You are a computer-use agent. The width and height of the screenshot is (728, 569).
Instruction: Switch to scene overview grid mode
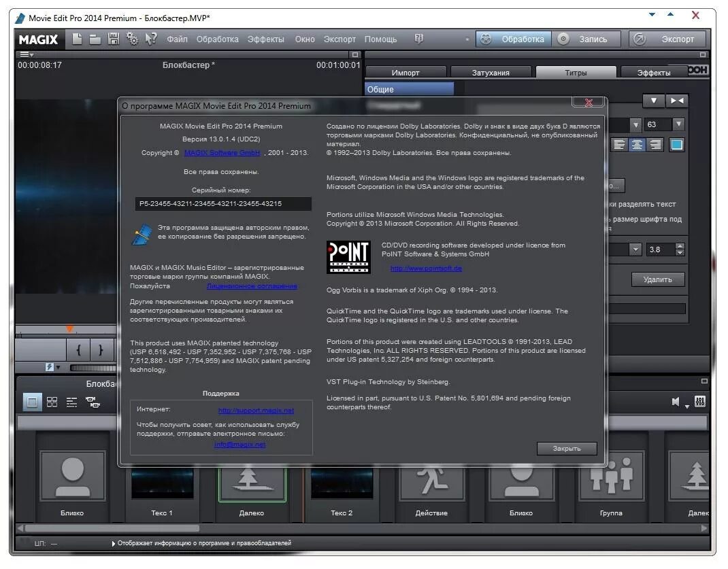52,402
